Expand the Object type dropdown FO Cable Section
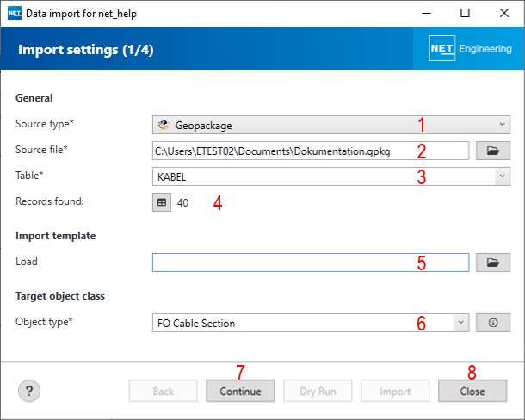The height and width of the screenshot is (420, 525). 310,323
